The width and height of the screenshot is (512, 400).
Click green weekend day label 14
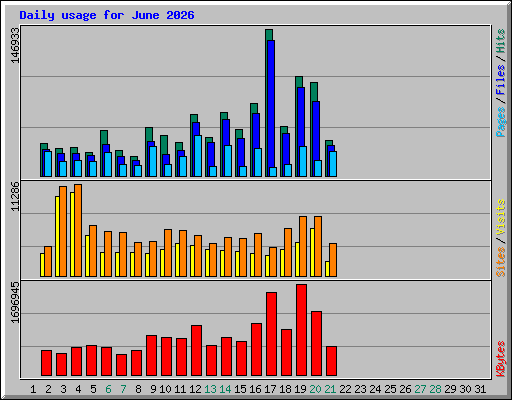point(225,389)
